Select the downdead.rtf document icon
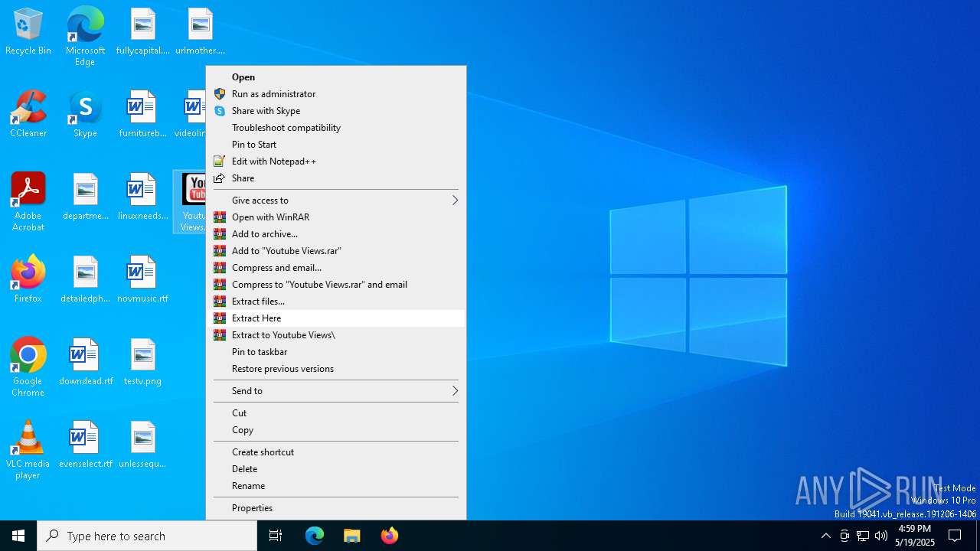Image resolution: width=980 pixels, height=551 pixels. tap(85, 363)
